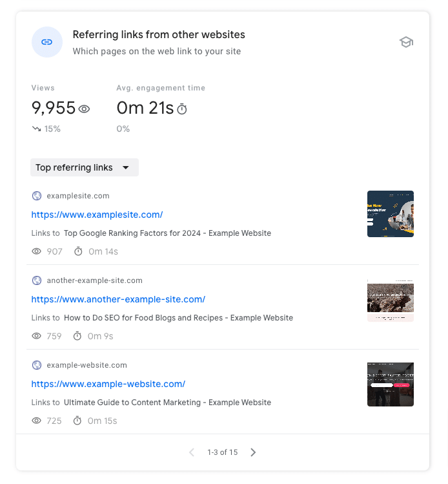Screen dimensions: 448x484
Task: Open the Top referring links dropdown
Action: click(85, 167)
